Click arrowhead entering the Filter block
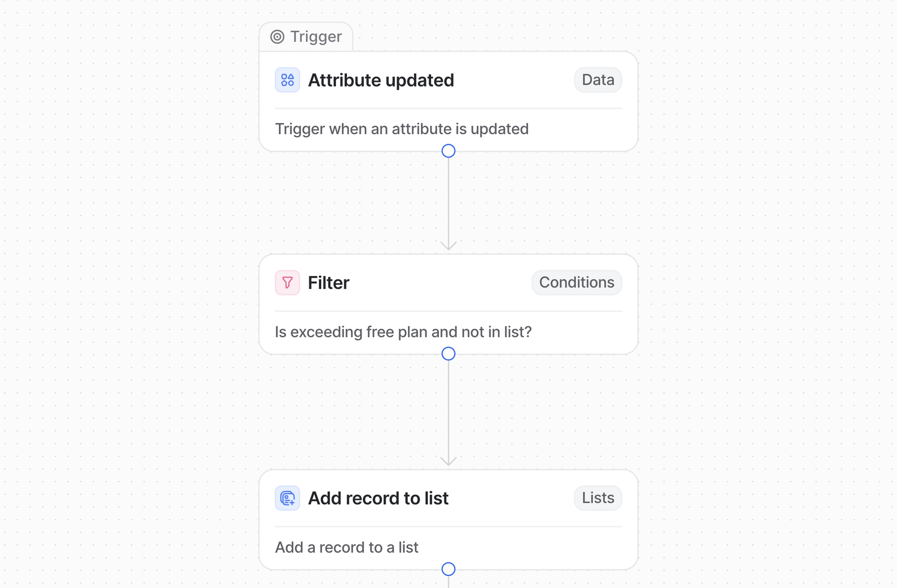 pyautogui.click(x=448, y=247)
